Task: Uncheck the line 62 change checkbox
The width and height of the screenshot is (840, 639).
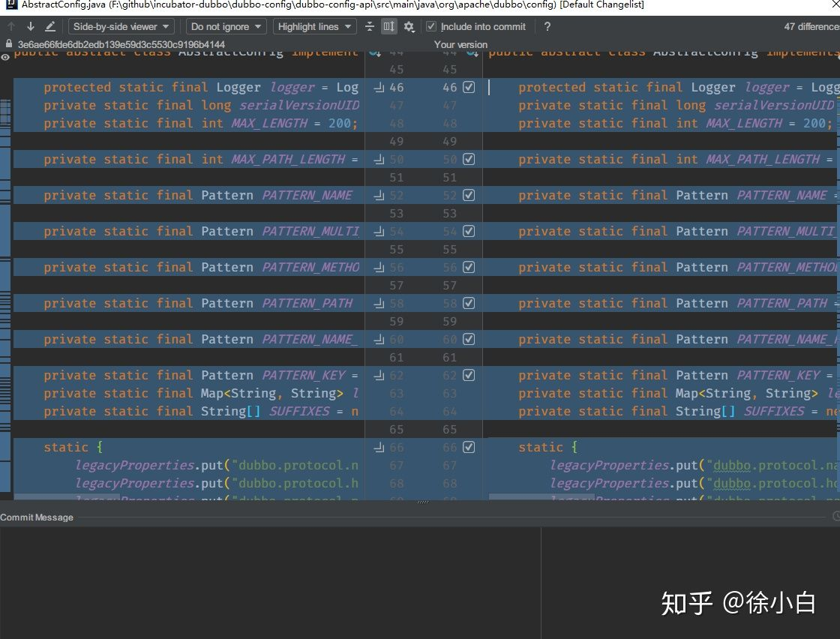Action: [469, 375]
